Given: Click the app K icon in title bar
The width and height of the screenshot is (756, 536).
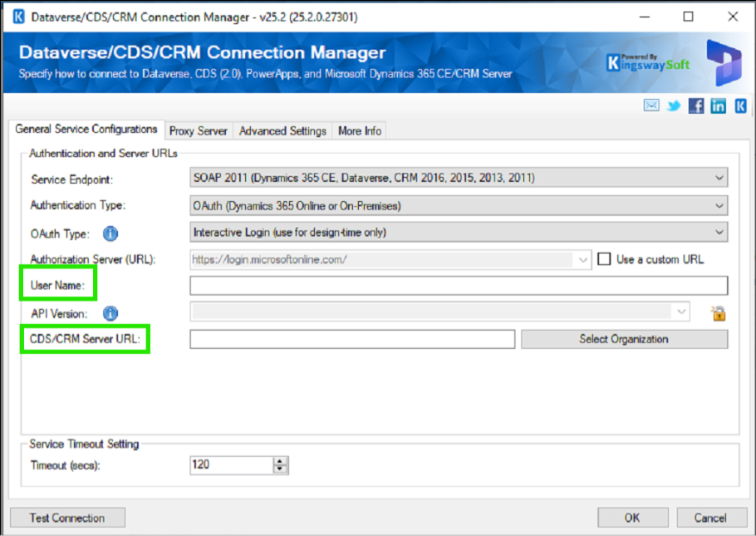Looking at the screenshot, I should [18, 17].
